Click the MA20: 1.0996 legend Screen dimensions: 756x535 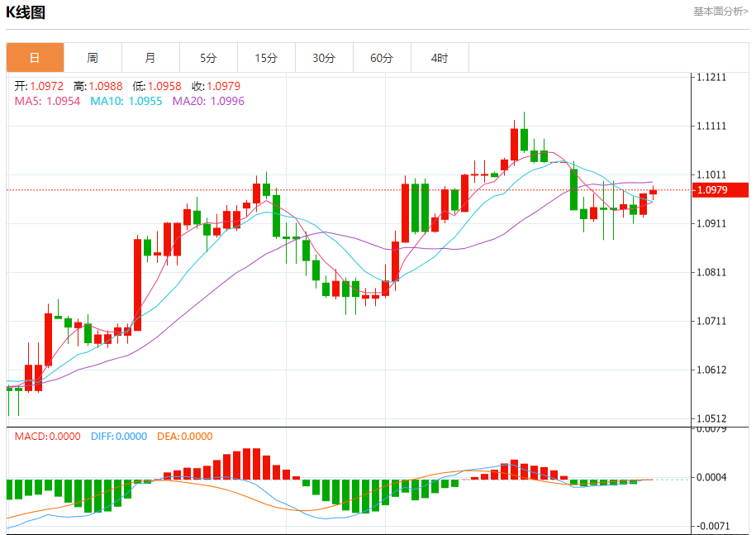click(x=208, y=101)
